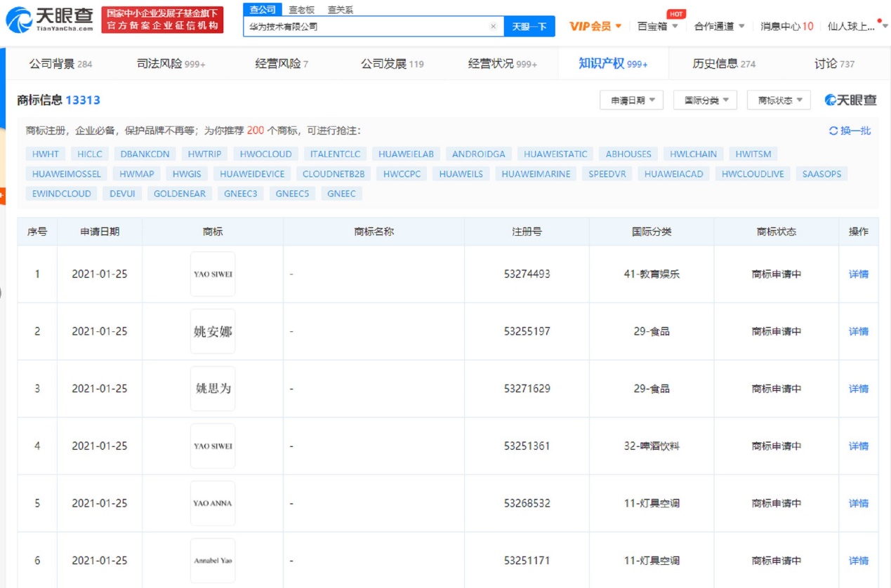Open 详情 link for registration 53274493
Screen dimensions: 891x588
(858, 274)
